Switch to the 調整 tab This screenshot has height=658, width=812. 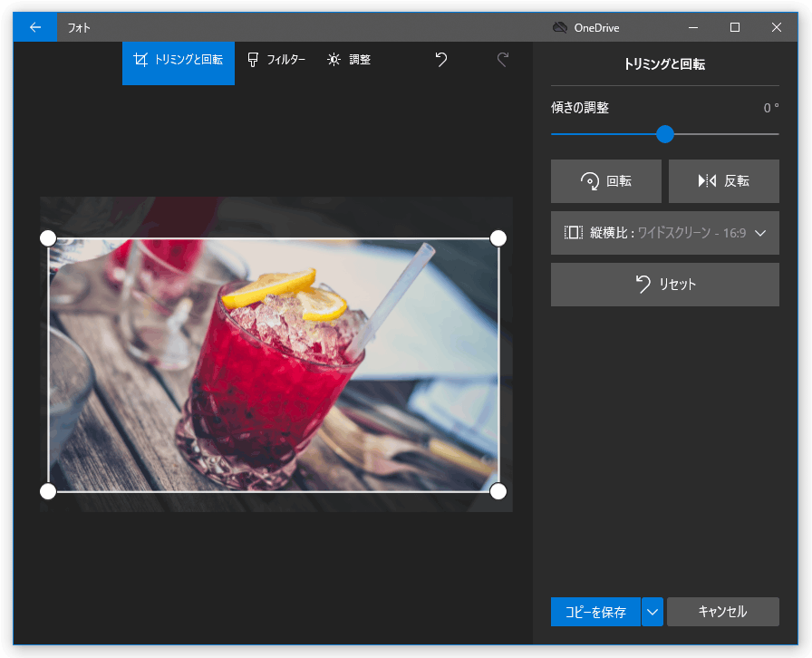(349, 60)
